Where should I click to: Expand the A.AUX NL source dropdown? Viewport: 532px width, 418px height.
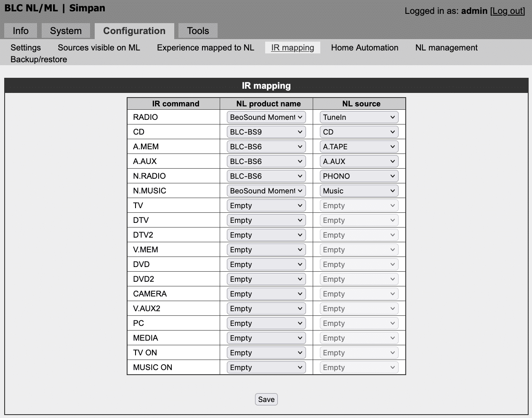click(x=359, y=161)
